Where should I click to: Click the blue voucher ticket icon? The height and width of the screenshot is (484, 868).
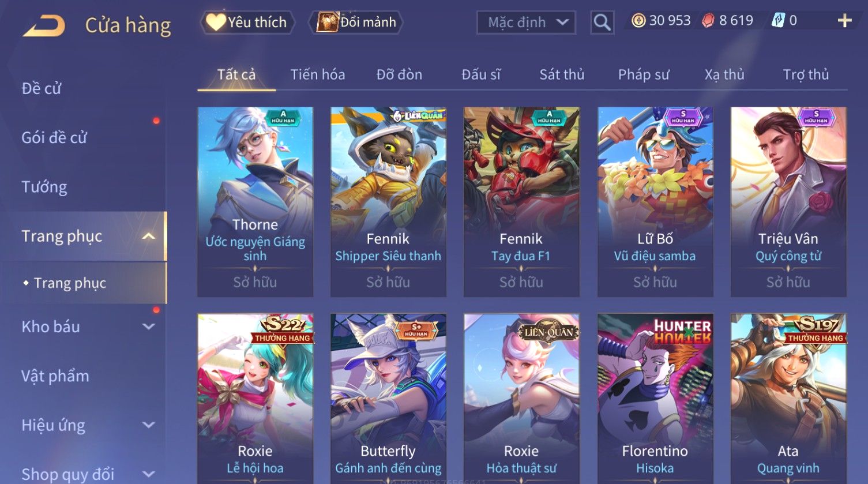click(x=778, y=21)
